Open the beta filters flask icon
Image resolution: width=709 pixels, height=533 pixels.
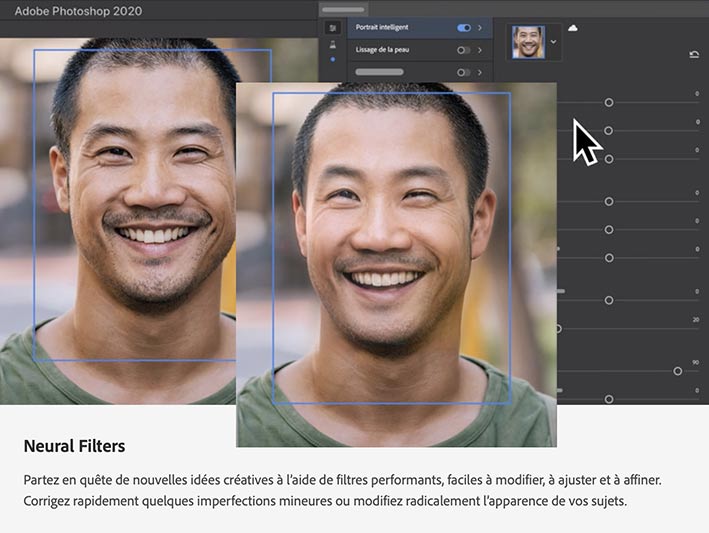(333, 45)
